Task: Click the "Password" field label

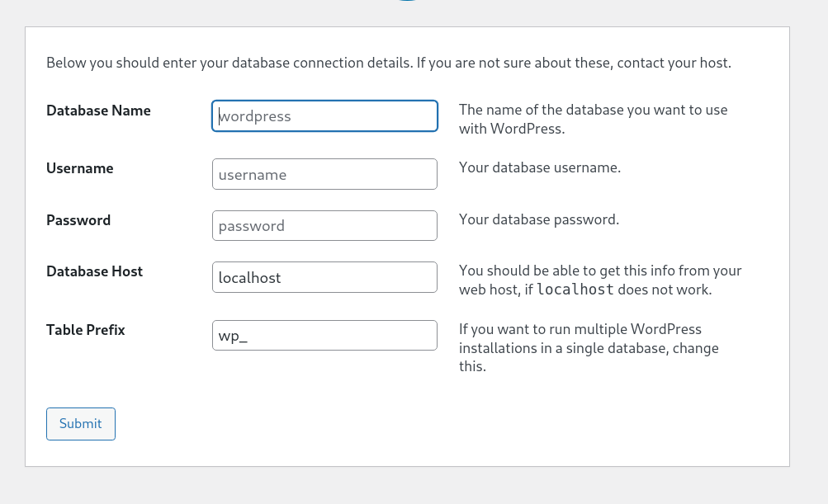Action: [78, 220]
